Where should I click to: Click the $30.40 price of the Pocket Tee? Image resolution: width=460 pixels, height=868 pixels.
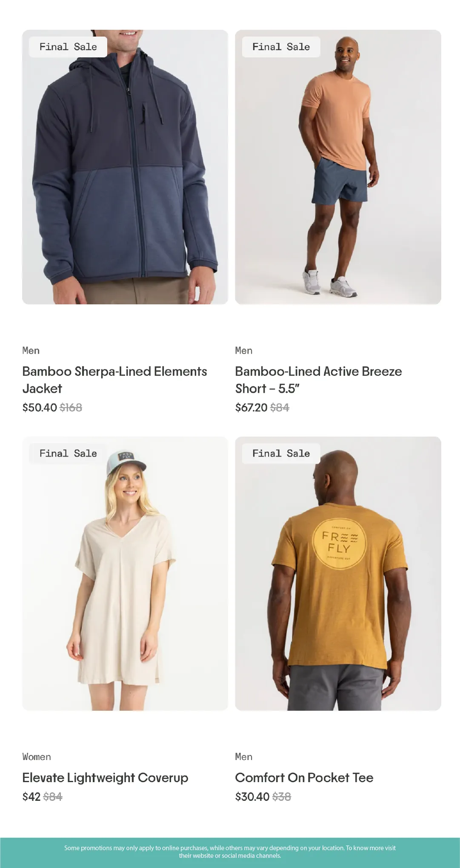click(x=252, y=797)
